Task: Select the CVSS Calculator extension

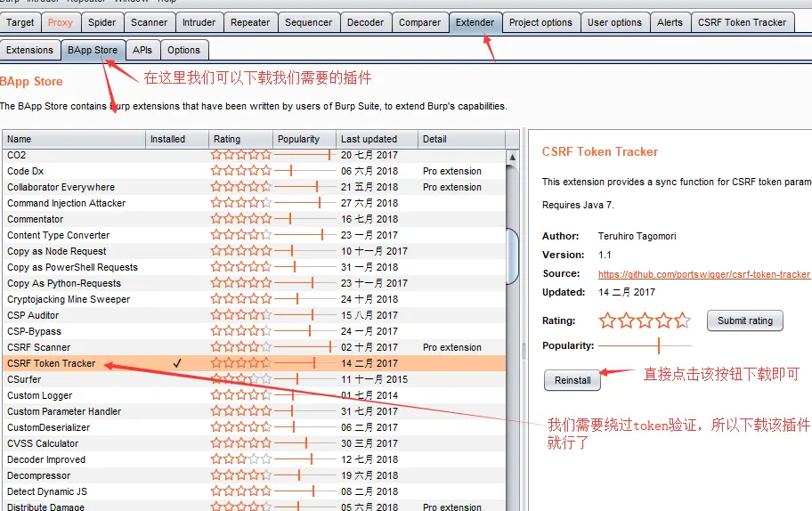Action: tap(254, 443)
